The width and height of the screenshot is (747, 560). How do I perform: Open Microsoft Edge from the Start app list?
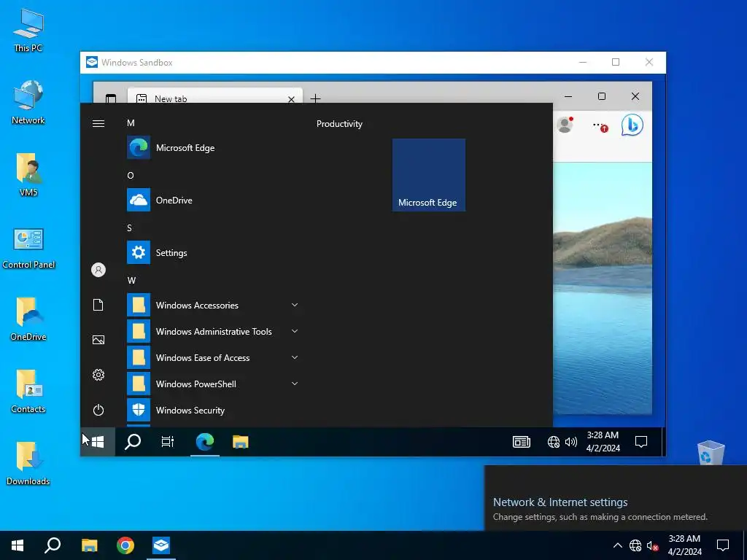point(212,147)
